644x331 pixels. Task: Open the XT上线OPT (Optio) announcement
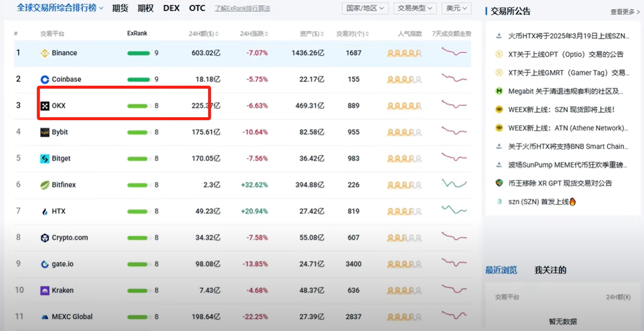click(x=566, y=54)
